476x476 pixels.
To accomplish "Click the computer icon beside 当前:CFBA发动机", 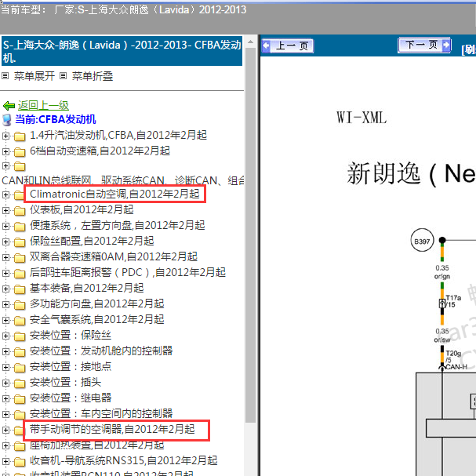I will [x=7, y=120].
